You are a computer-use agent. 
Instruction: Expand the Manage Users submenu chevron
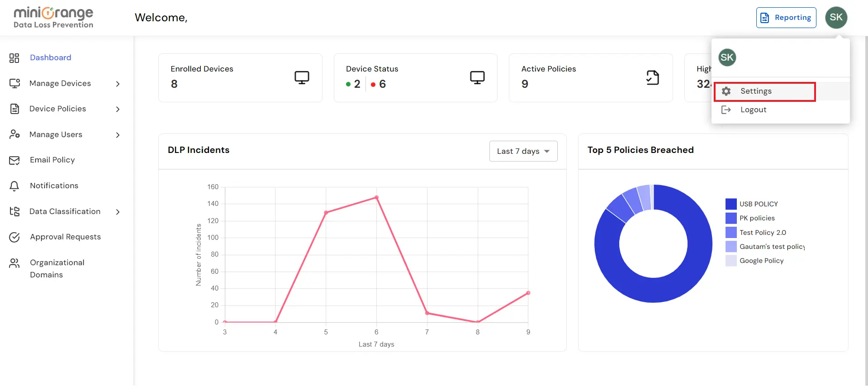pos(118,135)
